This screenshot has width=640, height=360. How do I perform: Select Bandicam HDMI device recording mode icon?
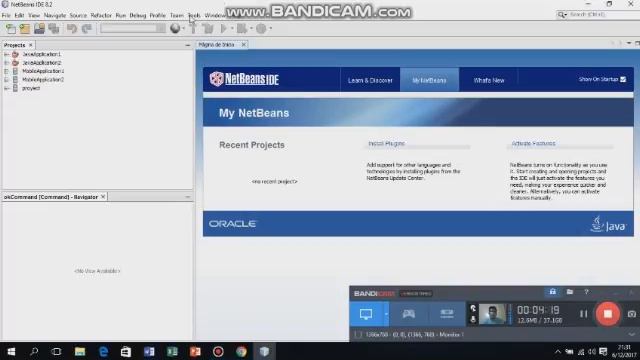(447, 313)
